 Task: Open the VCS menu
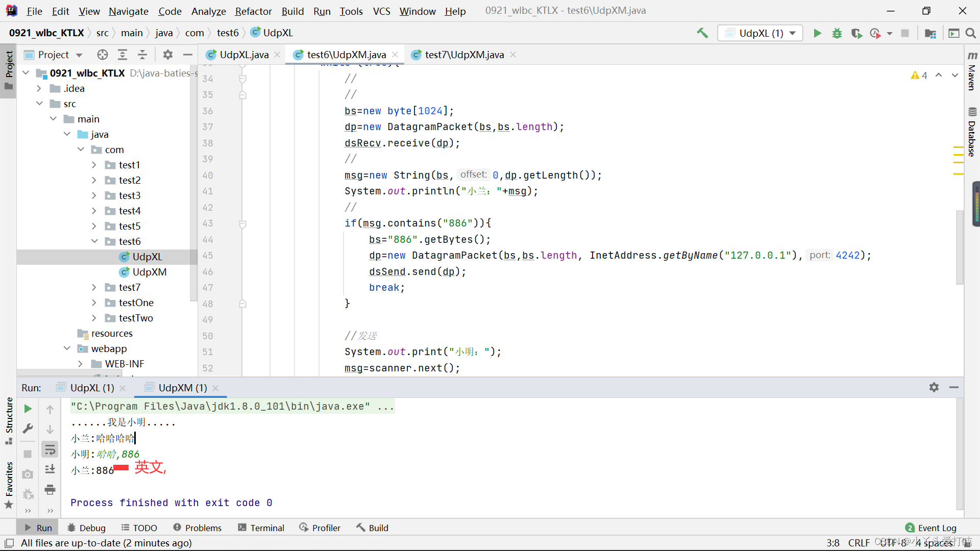381,11
